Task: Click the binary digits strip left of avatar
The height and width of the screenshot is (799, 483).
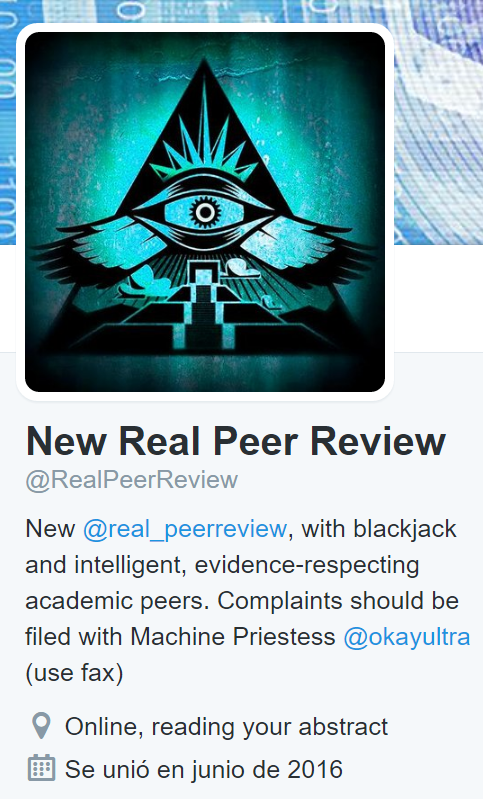Action: coord(8,122)
